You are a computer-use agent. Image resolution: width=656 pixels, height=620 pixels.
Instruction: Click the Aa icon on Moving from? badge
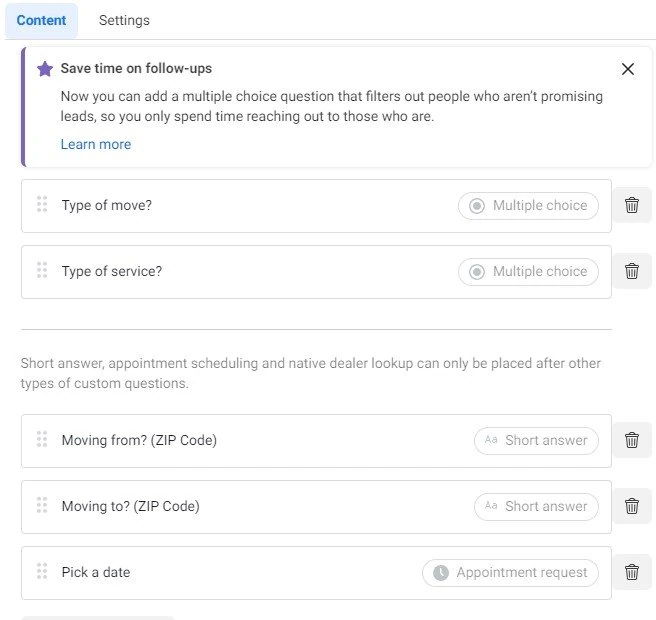tap(491, 440)
